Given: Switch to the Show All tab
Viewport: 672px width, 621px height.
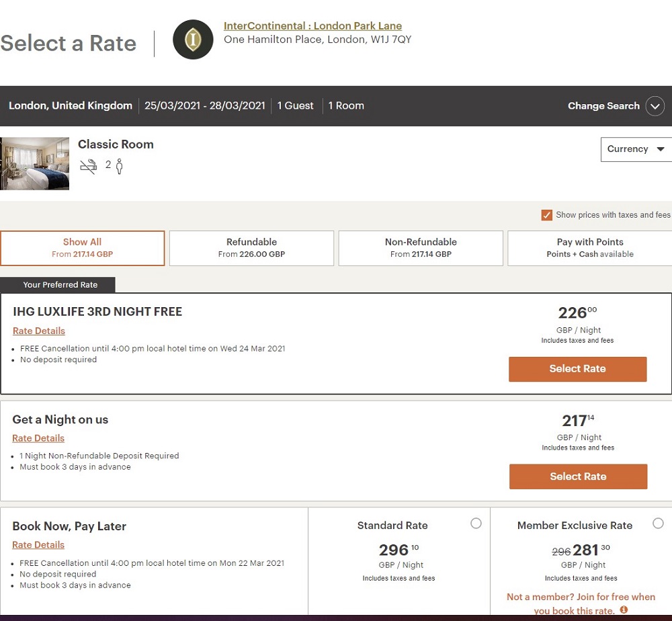Looking at the screenshot, I should click(82, 248).
